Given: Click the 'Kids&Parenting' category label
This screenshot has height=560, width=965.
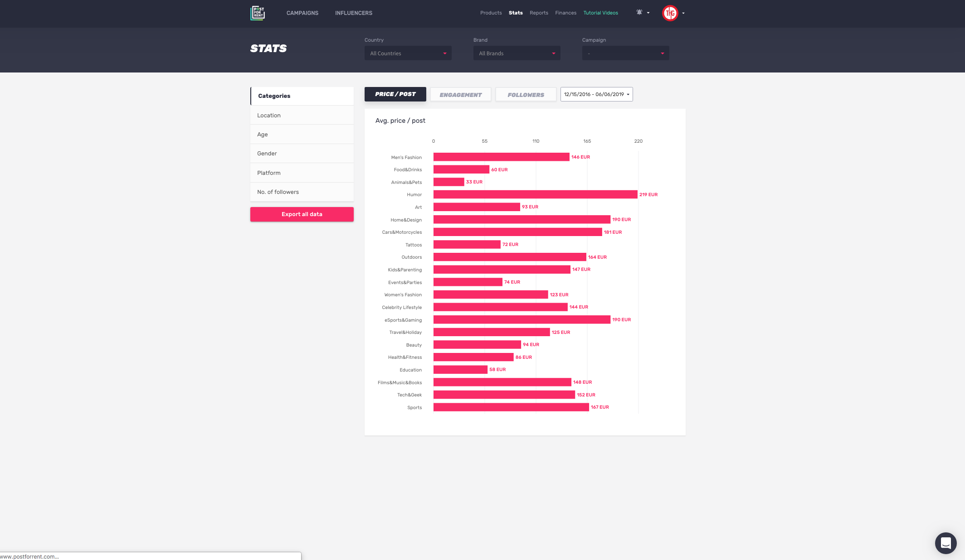Looking at the screenshot, I should coord(405,270).
